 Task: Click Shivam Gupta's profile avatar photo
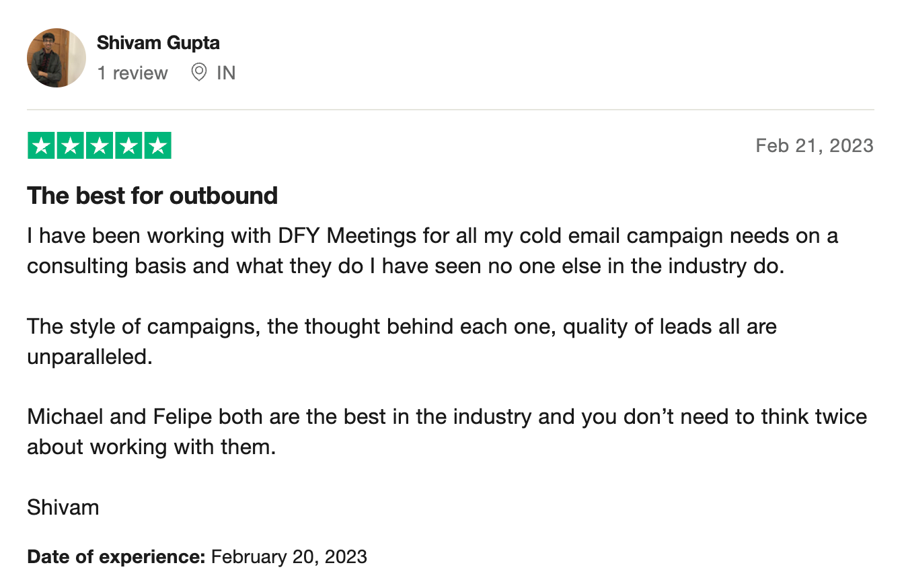pos(57,58)
